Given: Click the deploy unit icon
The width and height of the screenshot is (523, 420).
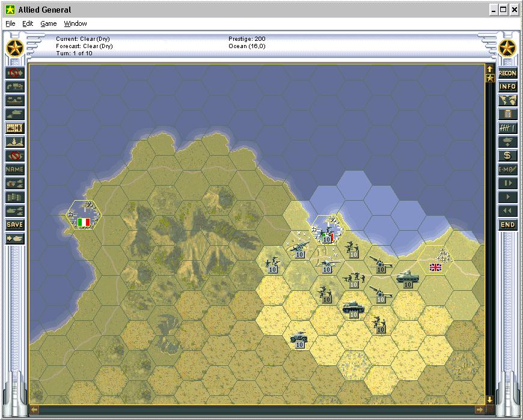Looking at the screenshot, I should (507, 142).
